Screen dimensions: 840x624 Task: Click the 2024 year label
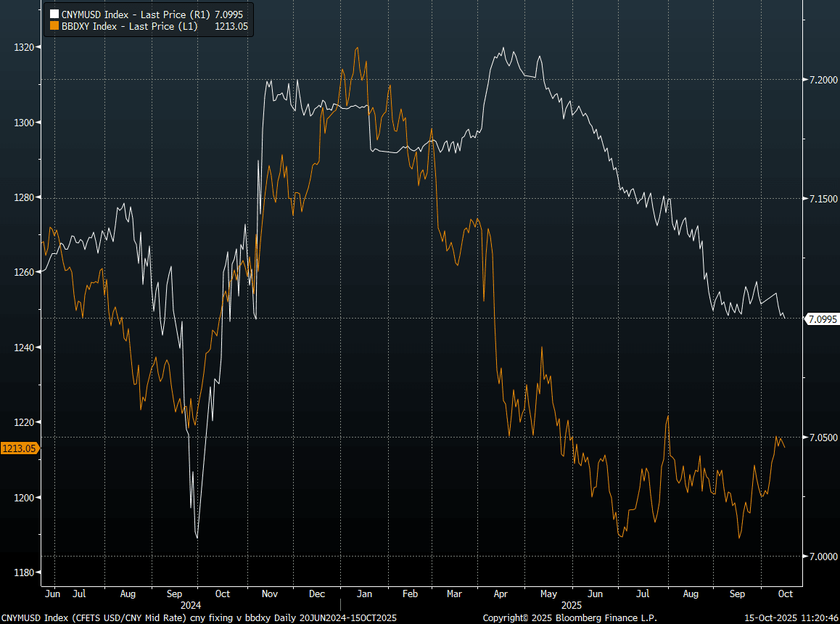(x=191, y=604)
